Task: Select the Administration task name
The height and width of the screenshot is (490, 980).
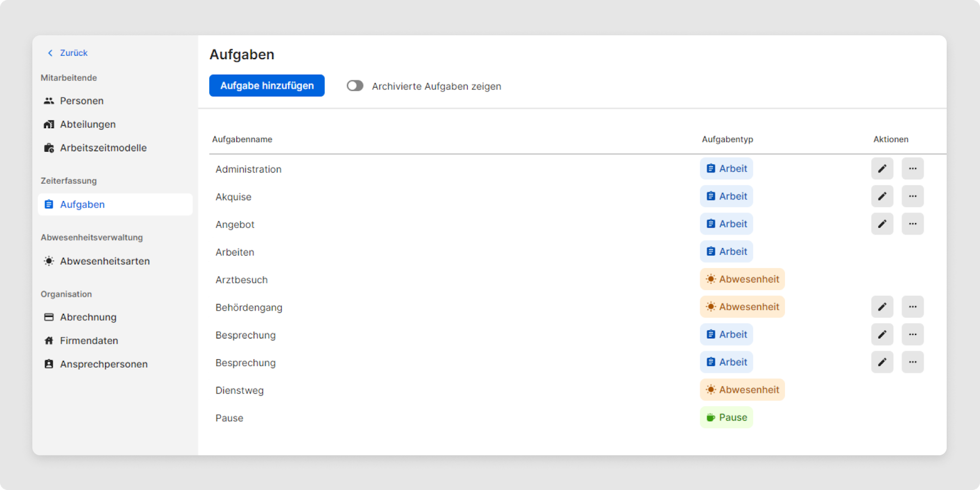Action: tap(248, 169)
